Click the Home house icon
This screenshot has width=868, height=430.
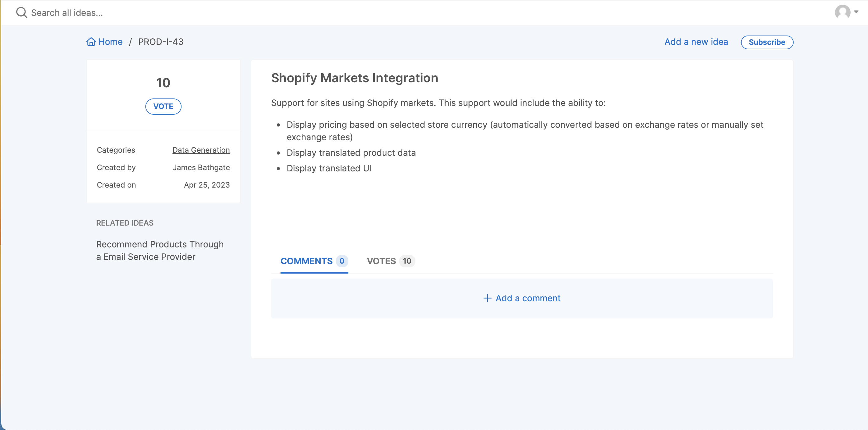click(91, 41)
